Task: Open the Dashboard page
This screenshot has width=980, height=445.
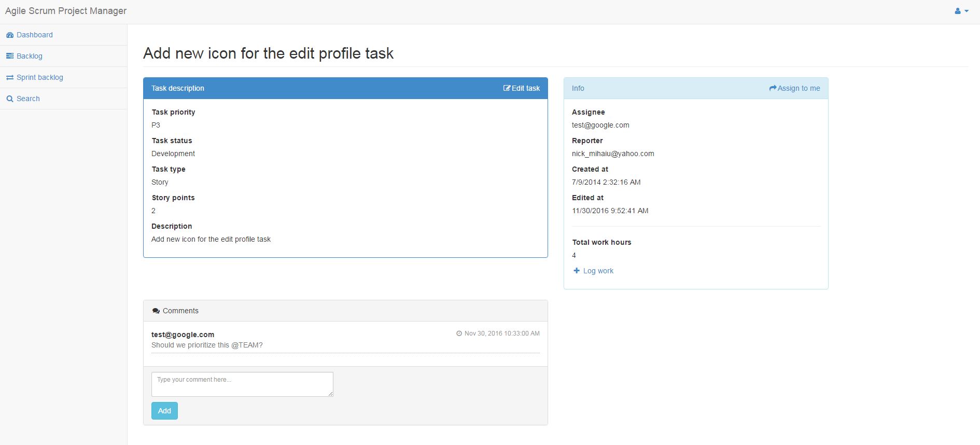Action: click(35, 35)
